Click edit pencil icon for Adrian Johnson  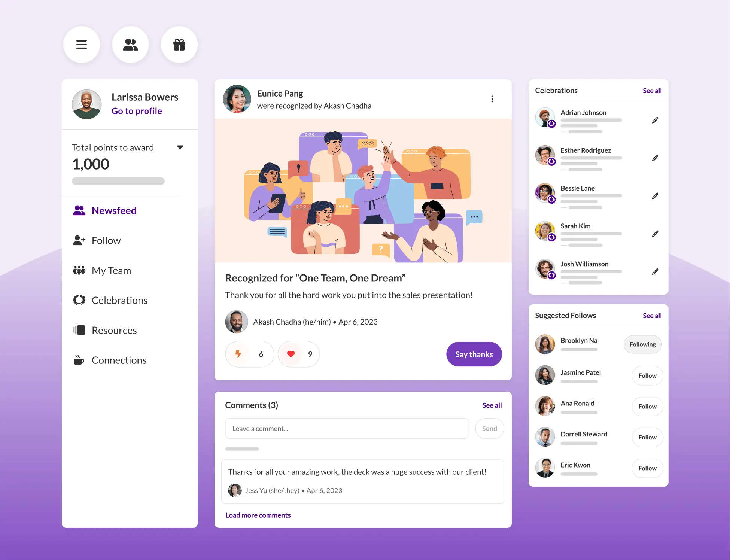(x=655, y=120)
